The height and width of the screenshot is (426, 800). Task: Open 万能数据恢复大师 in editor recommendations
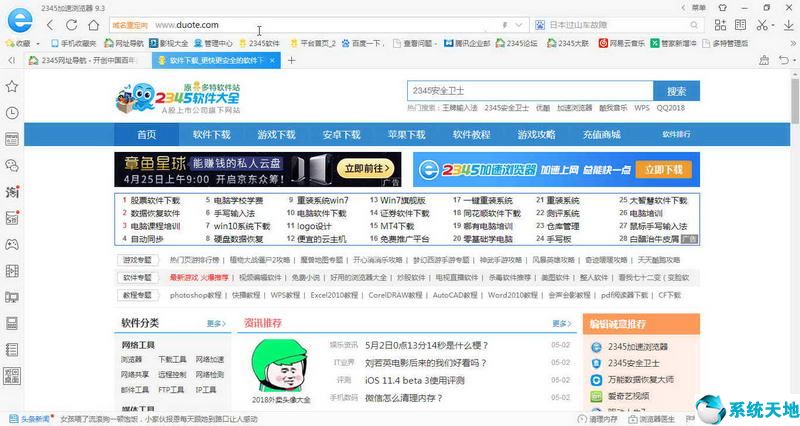pyautogui.click(x=640, y=380)
